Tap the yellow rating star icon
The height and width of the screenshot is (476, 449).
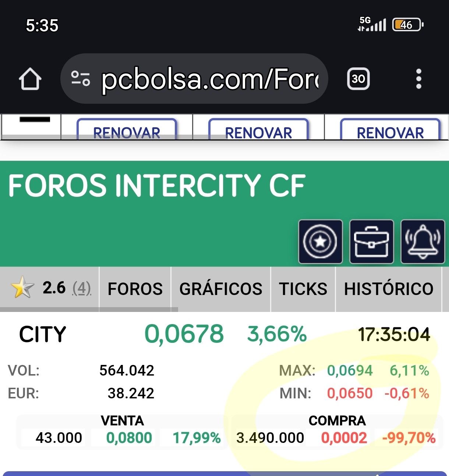[22, 288]
